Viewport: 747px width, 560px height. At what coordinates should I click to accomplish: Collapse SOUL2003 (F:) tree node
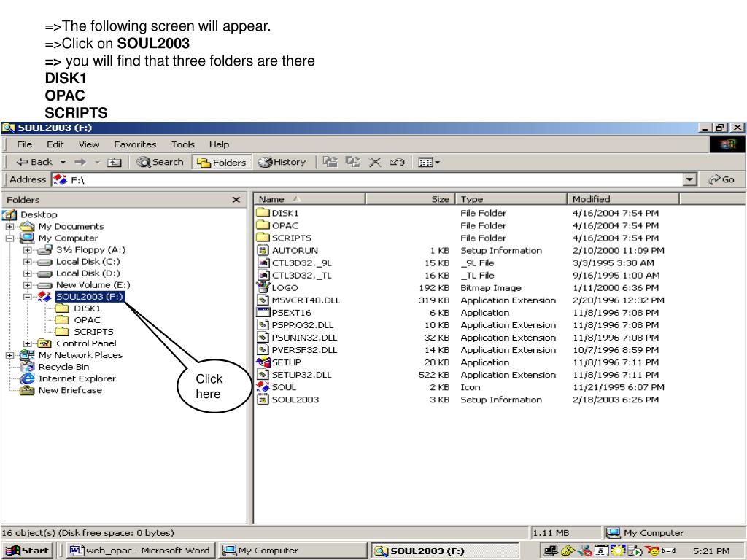coord(27,297)
